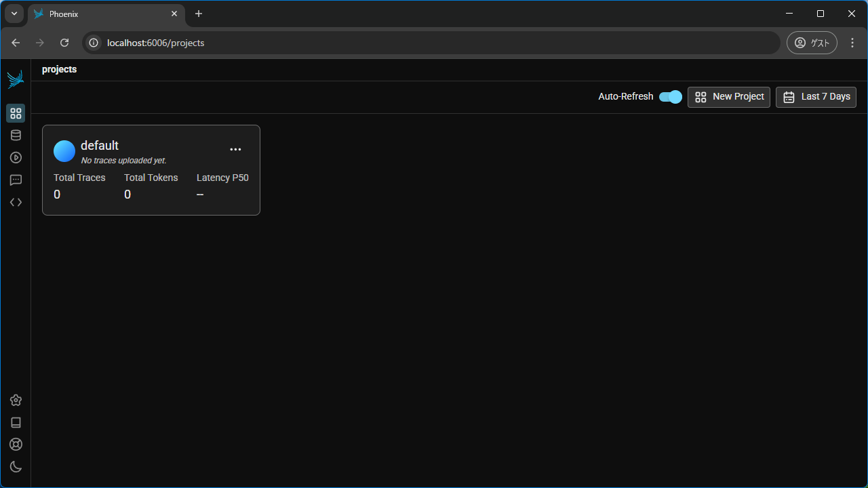The image size is (868, 488).
Task: Open the Documentation book icon in sidebar
Action: click(x=16, y=422)
